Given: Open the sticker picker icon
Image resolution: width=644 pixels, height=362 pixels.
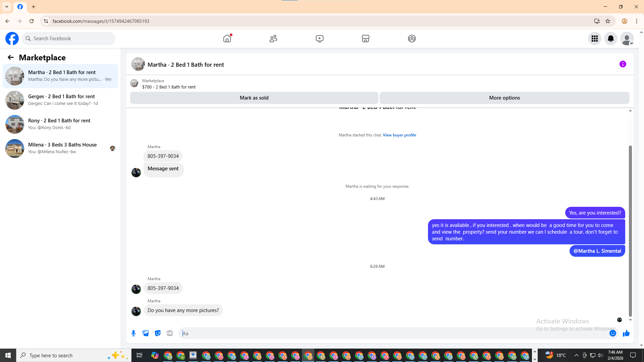Looking at the screenshot, I should 158,333.
